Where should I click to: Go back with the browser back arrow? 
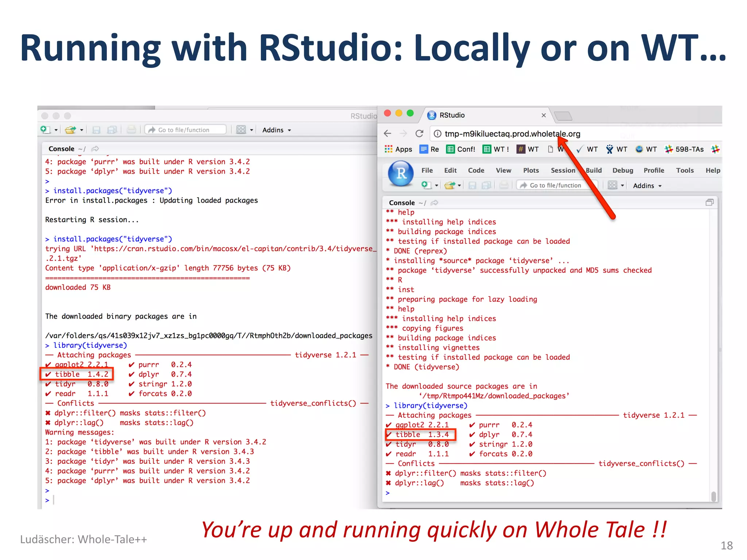(388, 134)
